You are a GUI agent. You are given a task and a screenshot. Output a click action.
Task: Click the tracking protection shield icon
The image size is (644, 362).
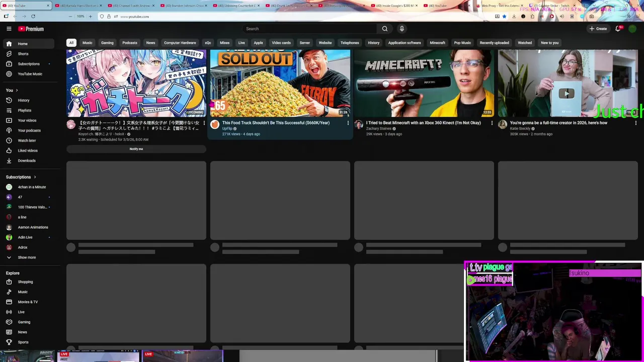(102, 16)
